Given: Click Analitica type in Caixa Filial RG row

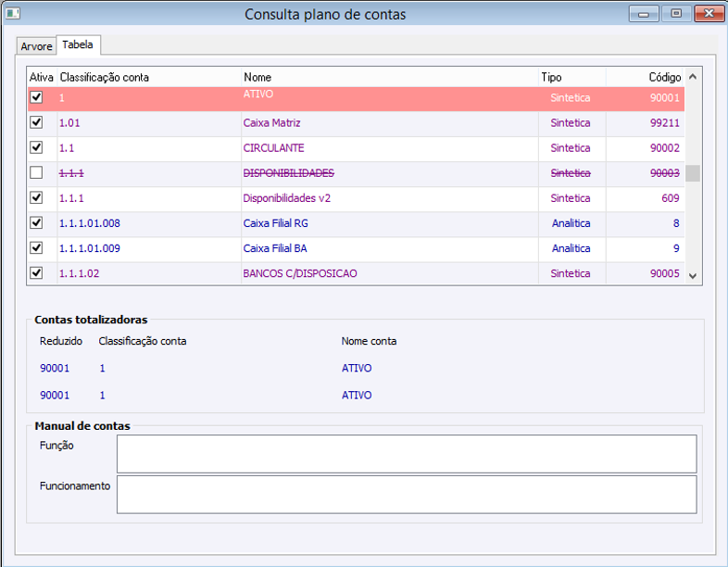Looking at the screenshot, I should tap(571, 223).
